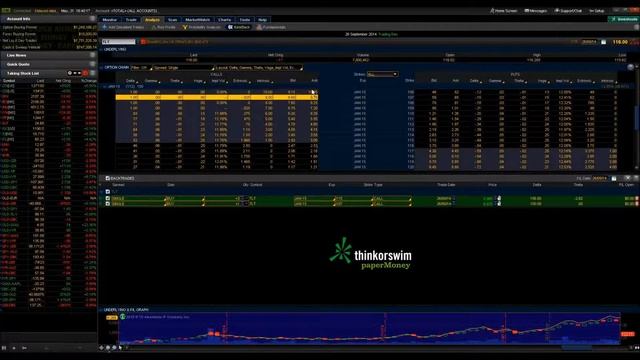Open Quick Quote gadget menu icon
Image resolution: width=640 pixels, height=360 pixels.
tap(93, 64)
